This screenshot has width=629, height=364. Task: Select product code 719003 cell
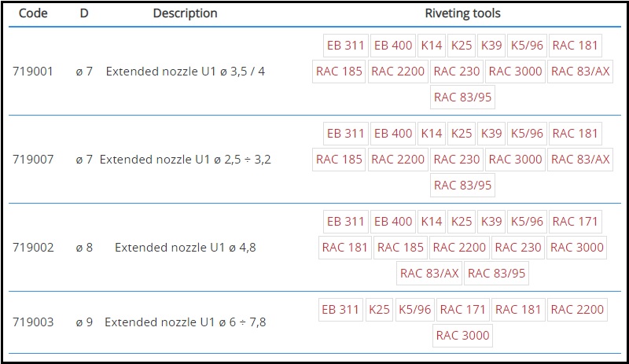pos(33,322)
